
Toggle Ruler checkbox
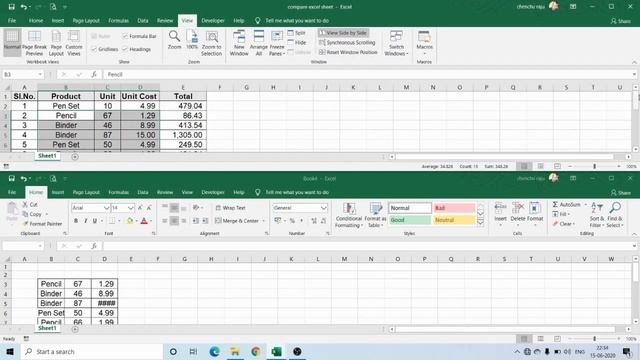point(94,36)
